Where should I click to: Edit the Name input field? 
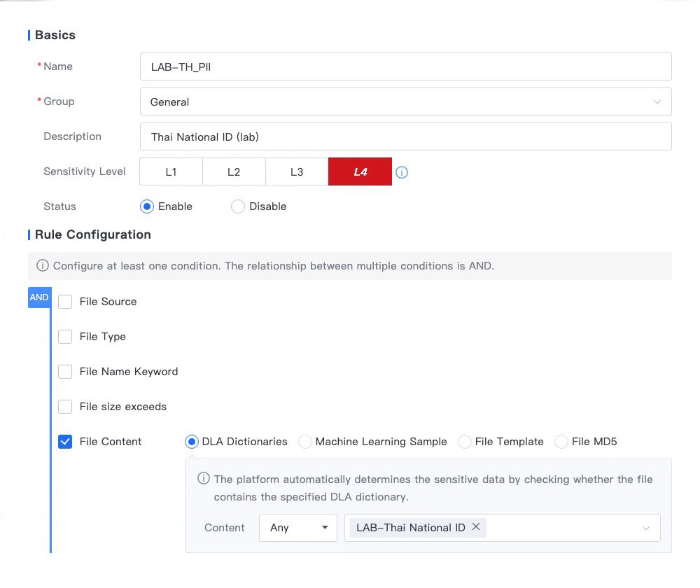tap(405, 66)
